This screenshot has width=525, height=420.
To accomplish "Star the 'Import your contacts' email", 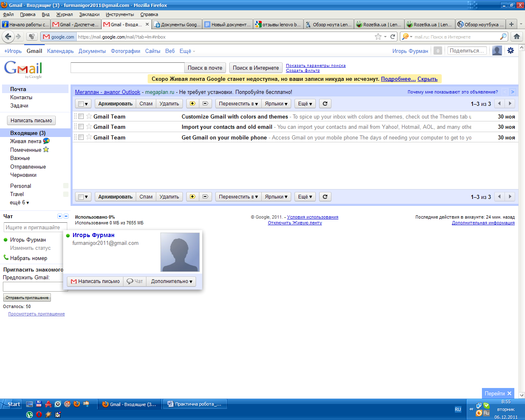I will (x=89, y=127).
